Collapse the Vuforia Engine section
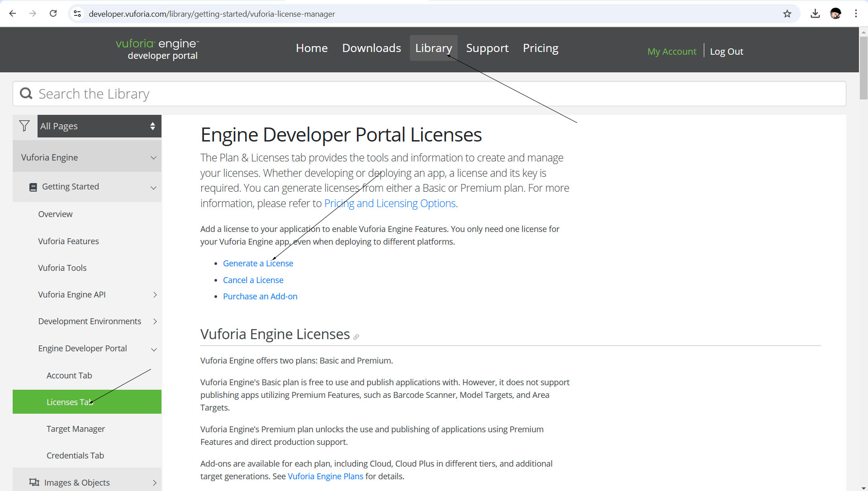This screenshot has width=868, height=491. (x=153, y=158)
